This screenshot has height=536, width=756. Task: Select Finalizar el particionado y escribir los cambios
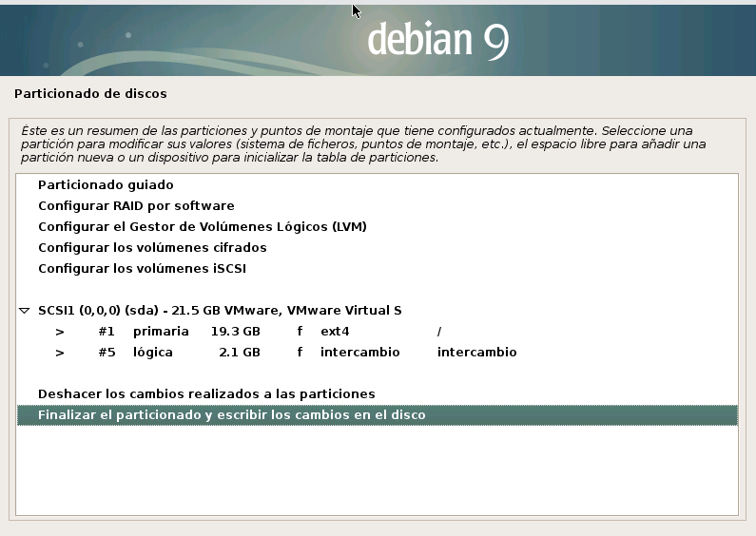click(378, 415)
